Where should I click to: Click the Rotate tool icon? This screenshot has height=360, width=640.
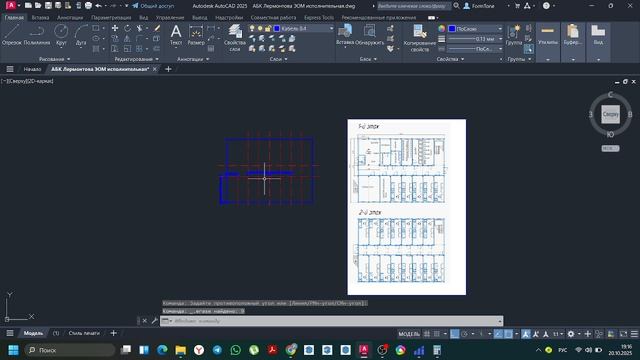click(x=127, y=28)
